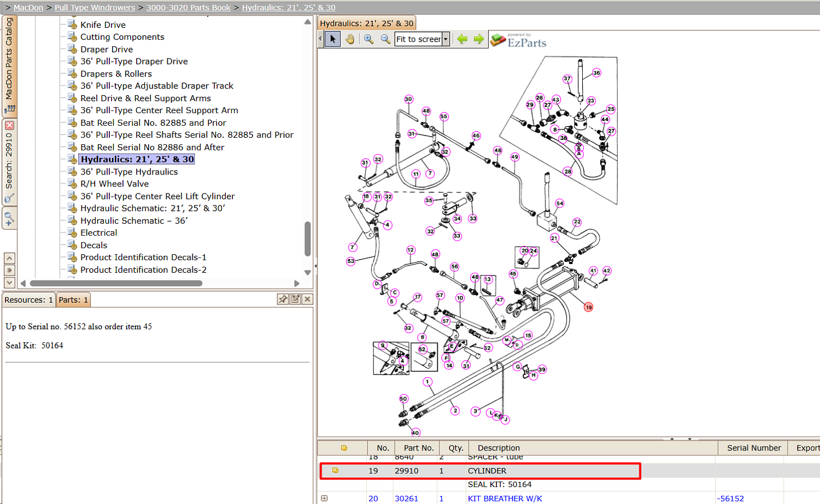
Task: Click the Knife Drive page icon
Action: [72, 25]
